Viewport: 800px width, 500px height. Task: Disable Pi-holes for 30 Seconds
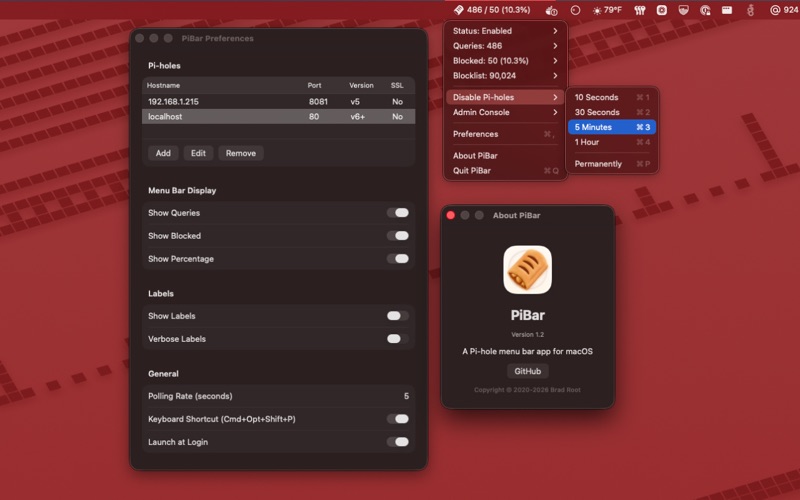point(612,112)
